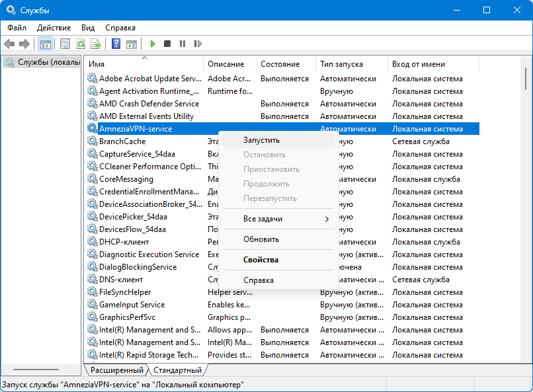Select 'Свойства' from the context menu
This screenshot has width=533, height=392.
(x=261, y=260)
